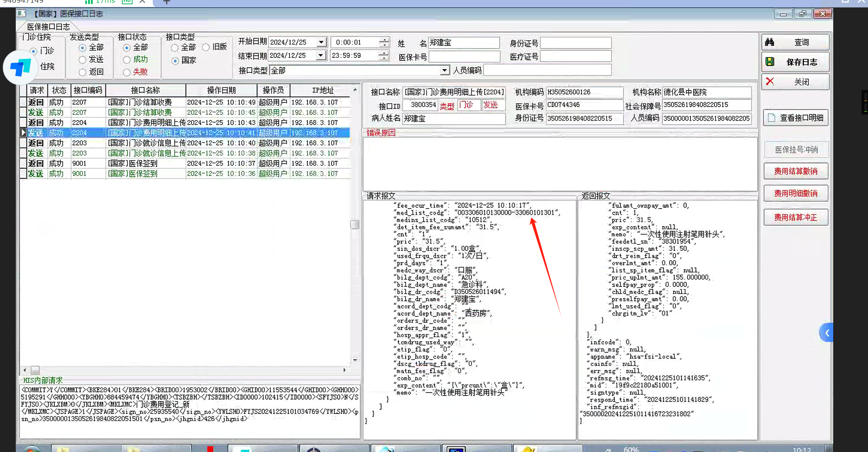
Task: Click the 费用结算冲正 button
Action: (x=796, y=217)
